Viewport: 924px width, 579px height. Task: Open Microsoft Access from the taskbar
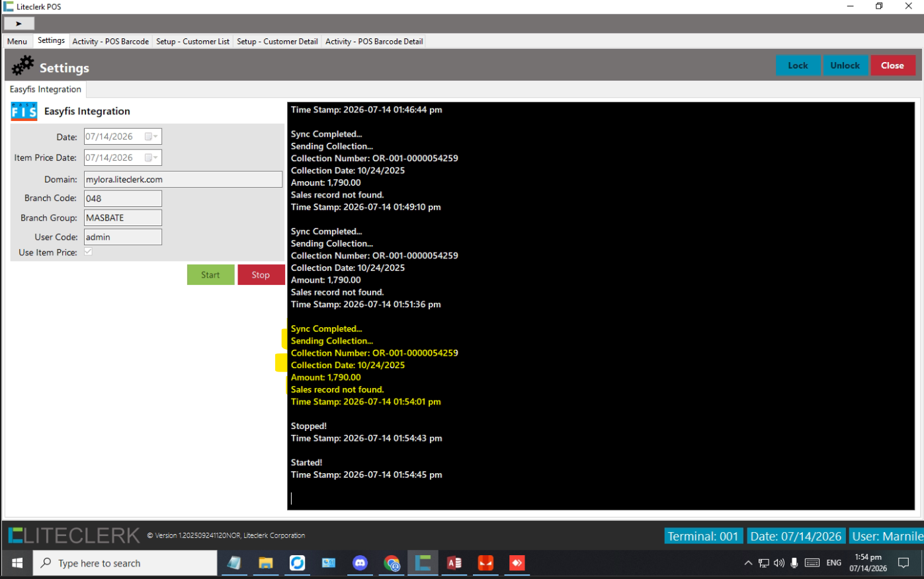click(454, 563)
